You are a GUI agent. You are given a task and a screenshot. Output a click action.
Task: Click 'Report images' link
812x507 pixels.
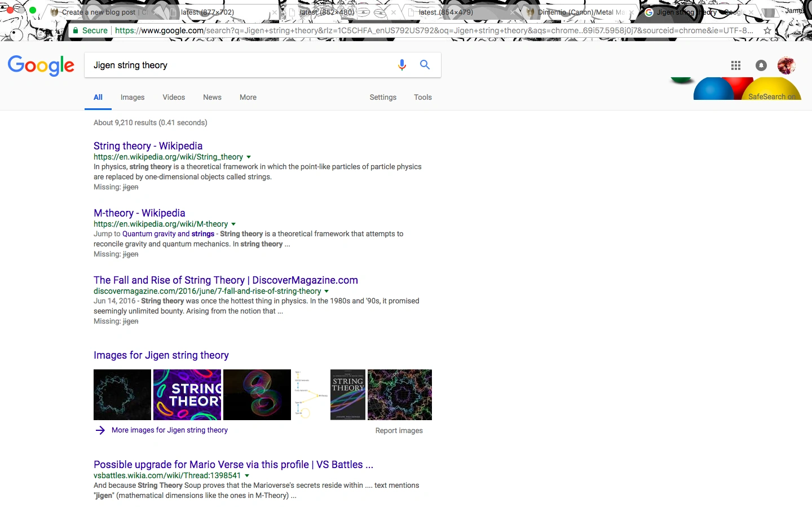click(x=399, y=431)
